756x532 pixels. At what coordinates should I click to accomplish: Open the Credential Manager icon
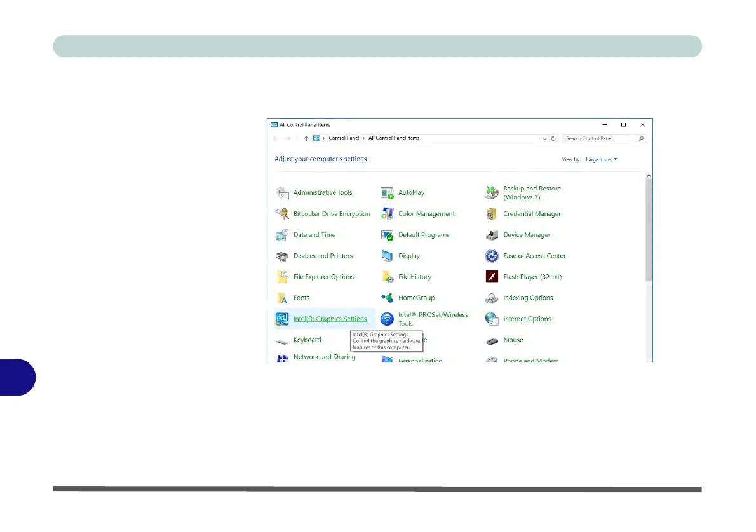pyautogui.click(x=492, y=214)
